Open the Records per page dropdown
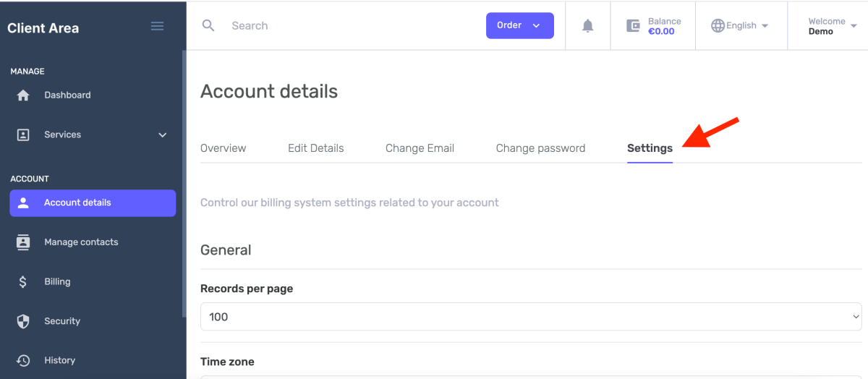Screen dimensions: 868x379 click(x=530, y=317)
